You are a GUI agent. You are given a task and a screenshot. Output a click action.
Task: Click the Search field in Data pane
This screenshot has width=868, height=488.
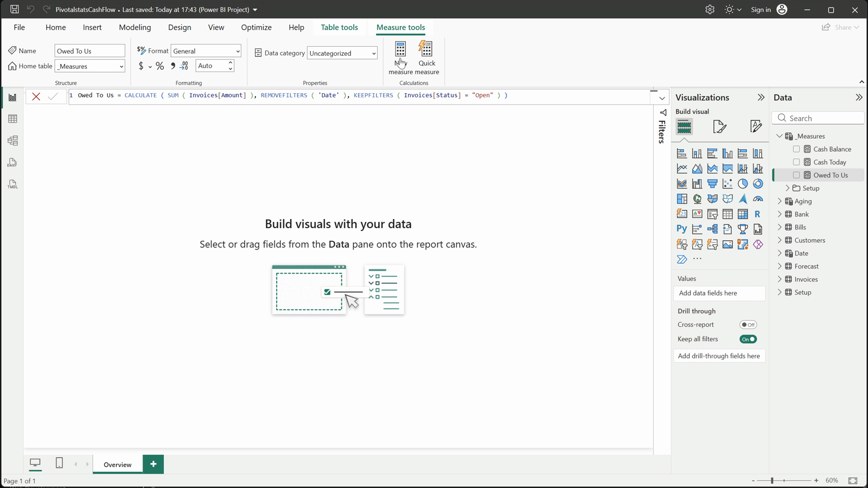point(818,118)
